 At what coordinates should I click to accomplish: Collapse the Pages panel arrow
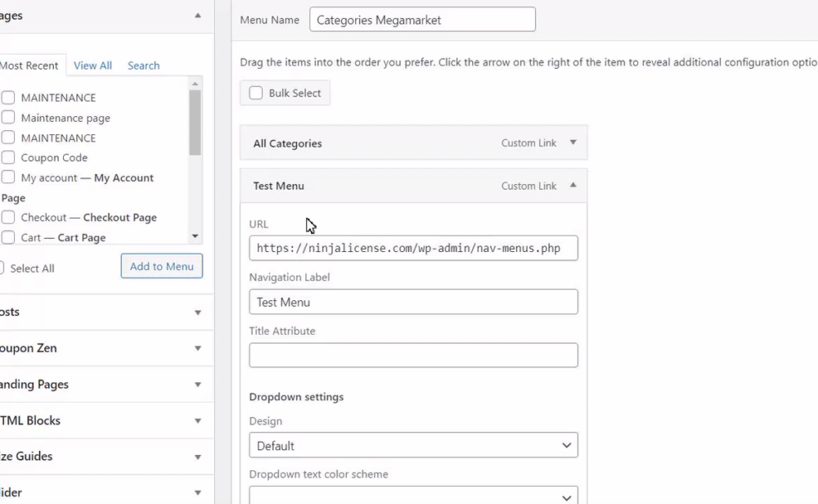[197, 16]
